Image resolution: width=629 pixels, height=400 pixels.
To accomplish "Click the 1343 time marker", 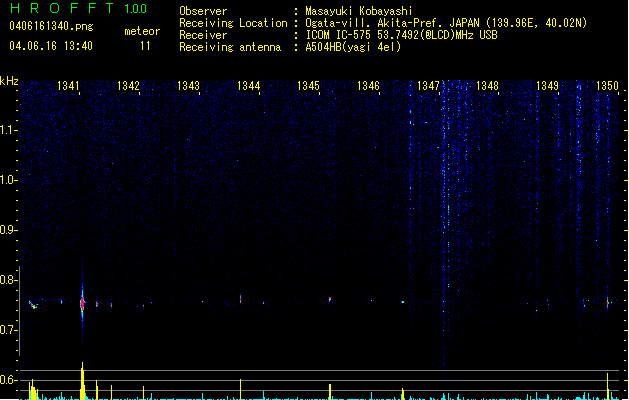I will click(188, 86).
